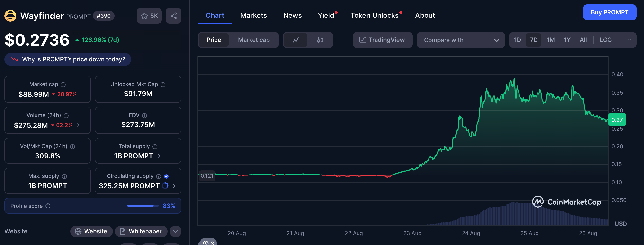Select Price chart mode
The width and height of the screenshot is (644, 245).
[214, 40]
